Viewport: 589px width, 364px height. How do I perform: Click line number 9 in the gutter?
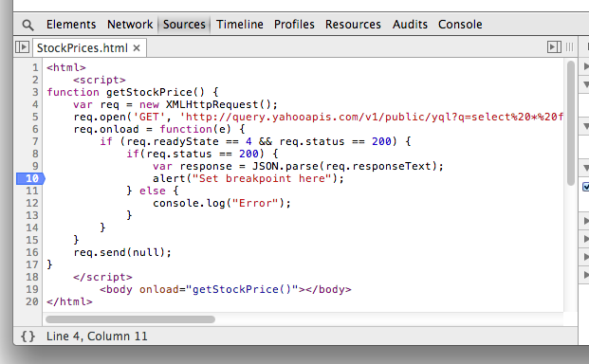pyautogui.click(x=35, y=166)
